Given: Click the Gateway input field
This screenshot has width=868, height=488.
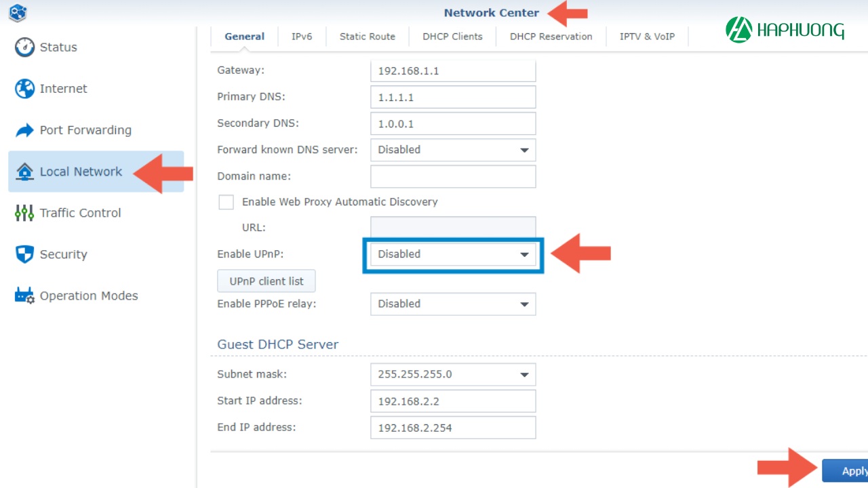Looking at the screenshot, I should [453, 70].
